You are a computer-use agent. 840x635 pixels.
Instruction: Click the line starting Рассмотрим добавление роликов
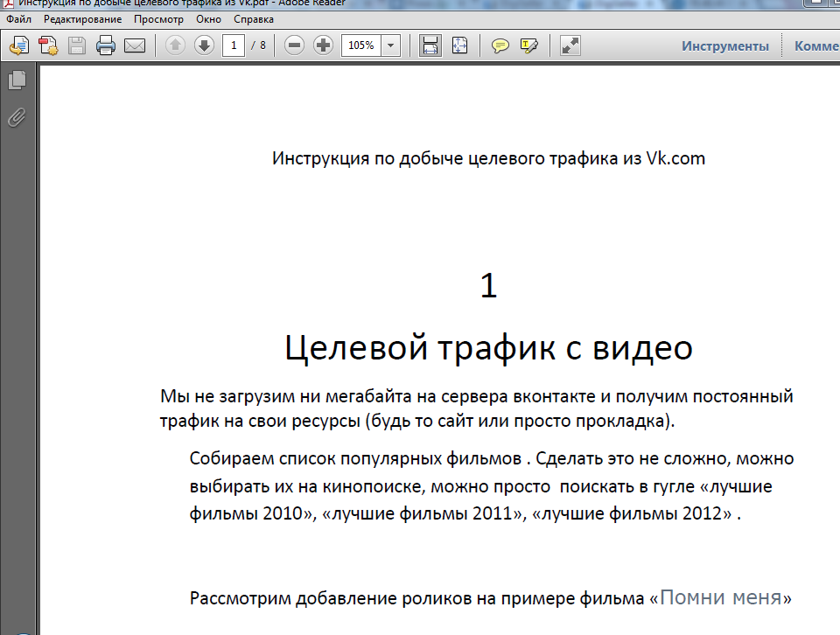[491, 597]
